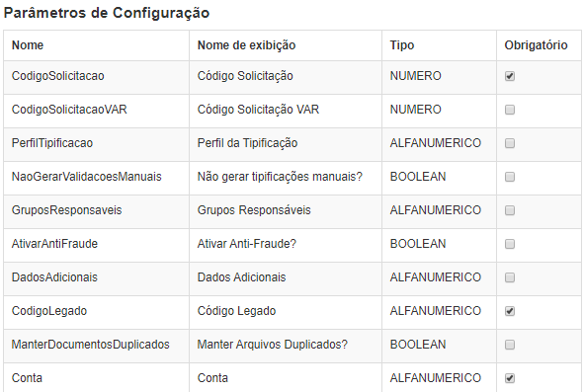Tick the DadosAdicionais Obrigatório checkbox
584x392 pixels.
pos(510,277)
